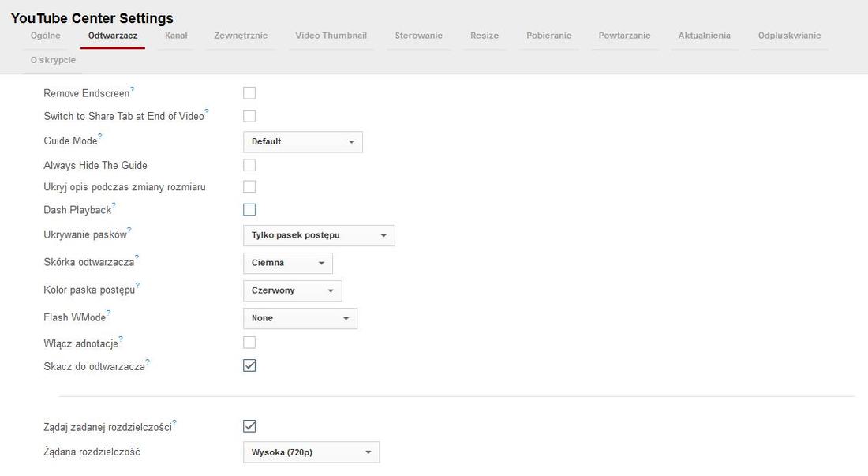
Task: Select the Odtwarzacz tab
Action: tap(113, 36)
